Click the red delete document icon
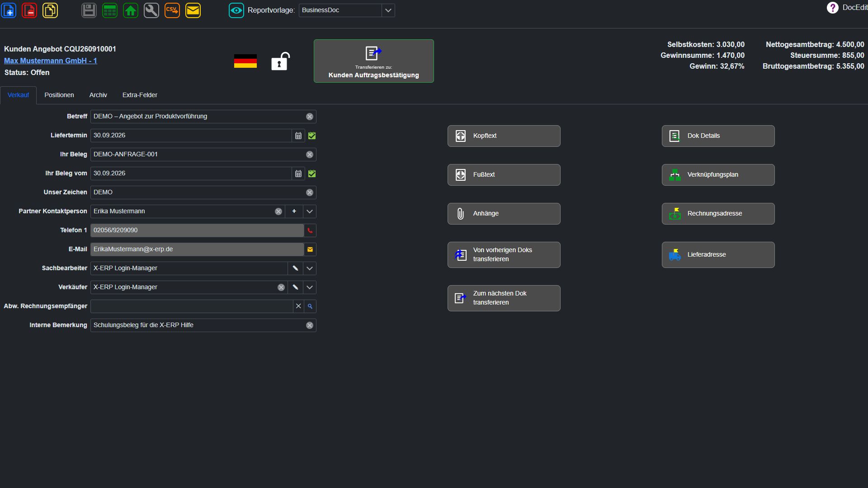868x488 pixels. click(29, 10)
